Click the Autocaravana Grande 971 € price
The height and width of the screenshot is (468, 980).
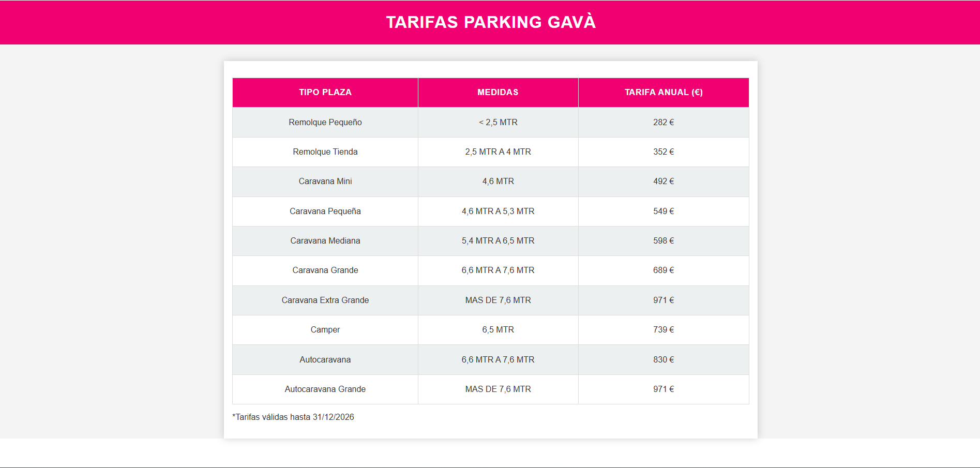point(664,389)
